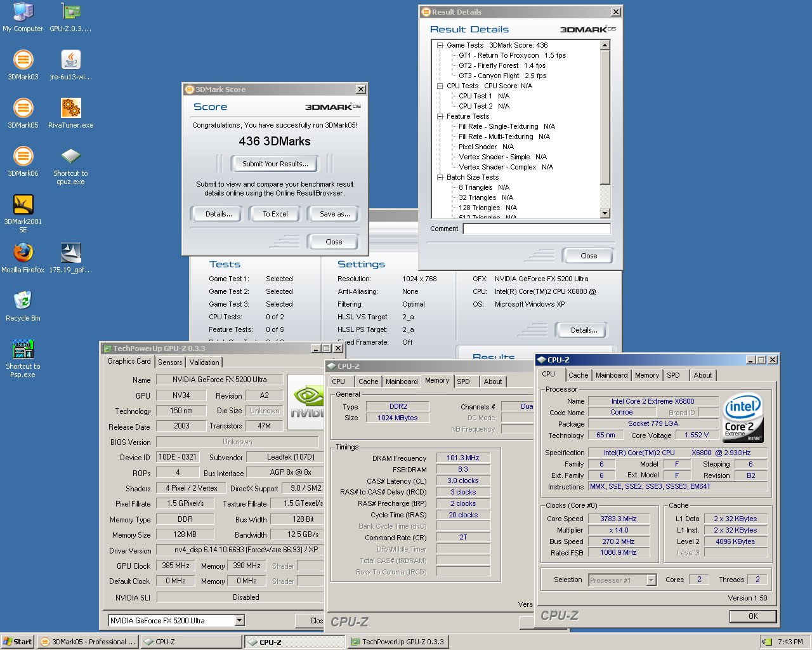Switch to TechPowerUp GPU-Z taskbar item
This screenshot has width=812, height=650.
click(398, 642)
